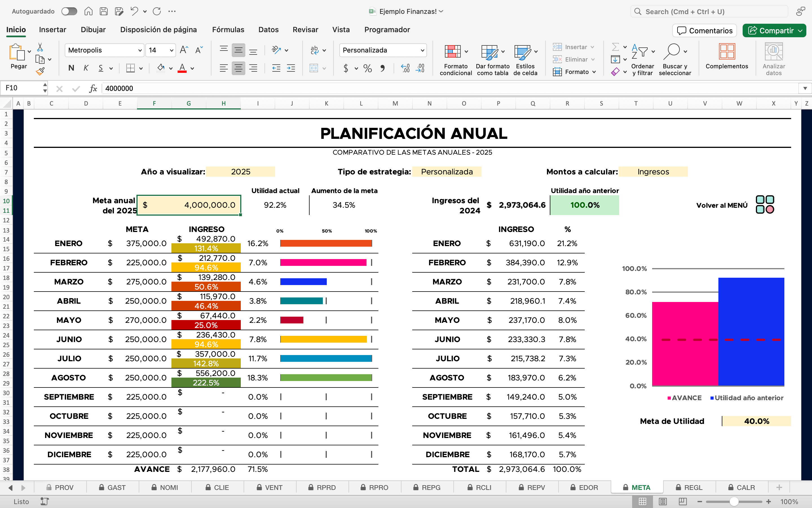Click the Decrease indent icon
This screenshot has width=812, height=508.
(276, 68)
